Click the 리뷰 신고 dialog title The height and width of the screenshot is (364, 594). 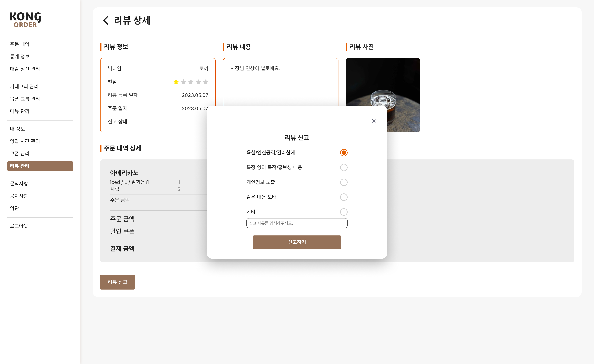point(297,138)
